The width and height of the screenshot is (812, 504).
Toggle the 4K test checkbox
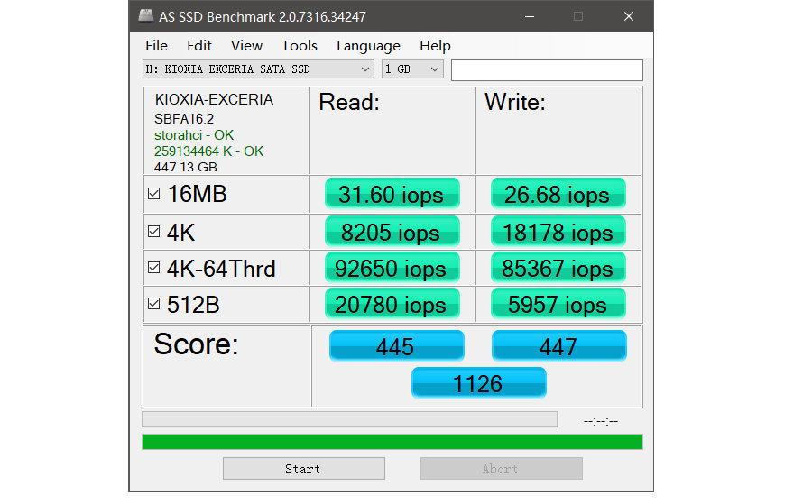pyautogui.click(x=153, y=232)
